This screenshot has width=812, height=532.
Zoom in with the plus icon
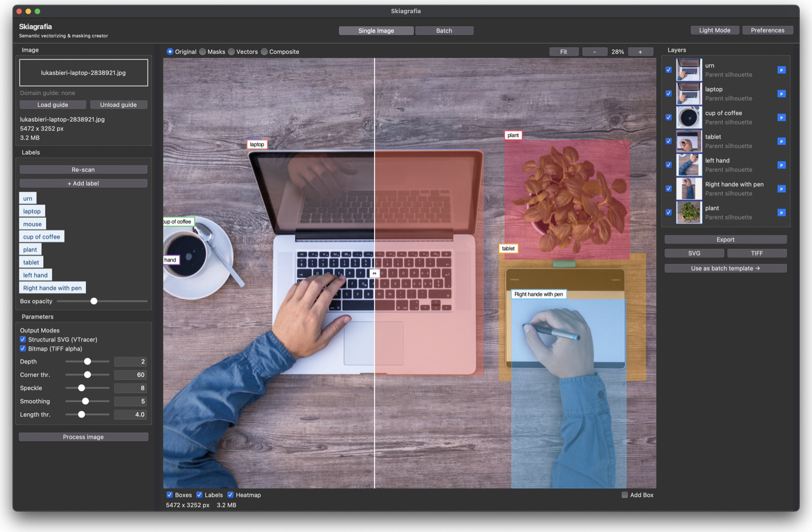640,51
